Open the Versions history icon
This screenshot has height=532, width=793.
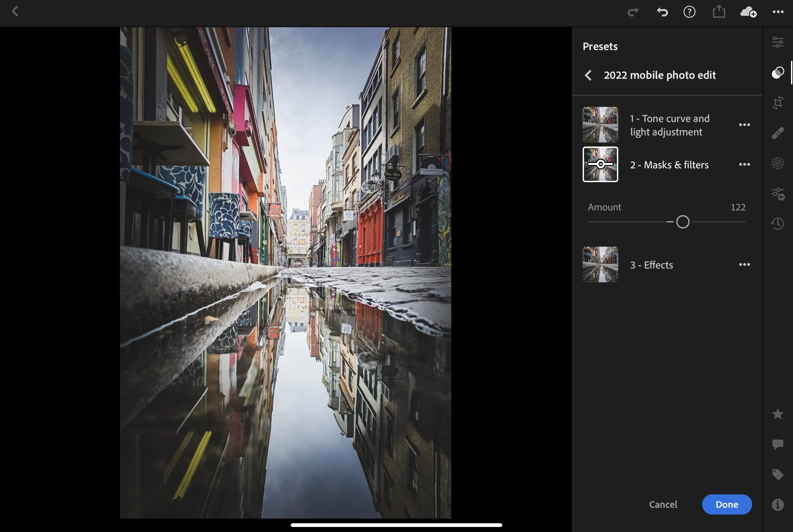pos(778,223)
